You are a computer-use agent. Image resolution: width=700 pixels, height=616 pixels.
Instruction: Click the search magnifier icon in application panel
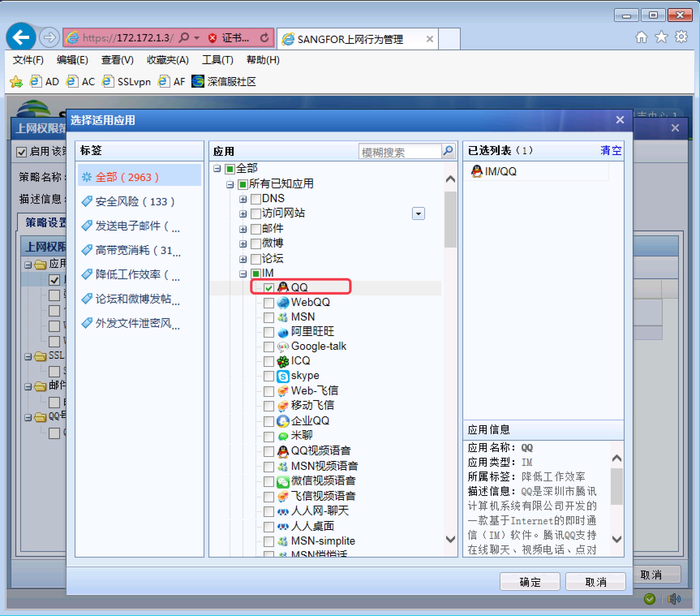pos(448,151)
